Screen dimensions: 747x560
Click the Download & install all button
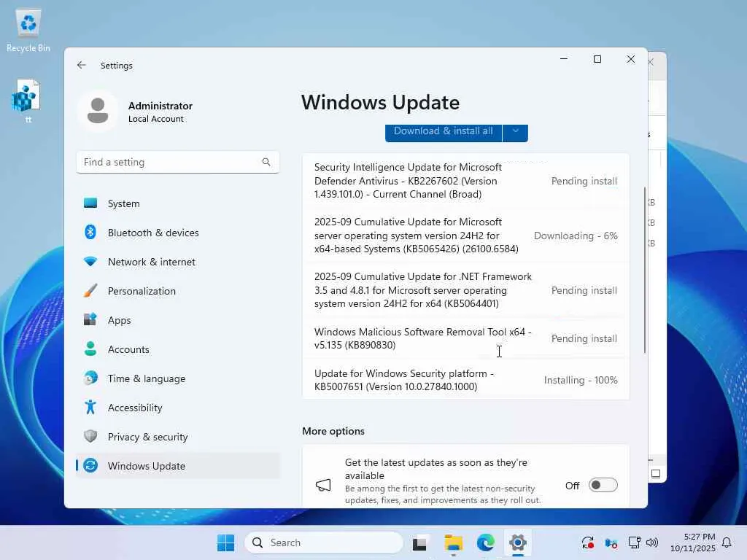[x=443, y=132]
